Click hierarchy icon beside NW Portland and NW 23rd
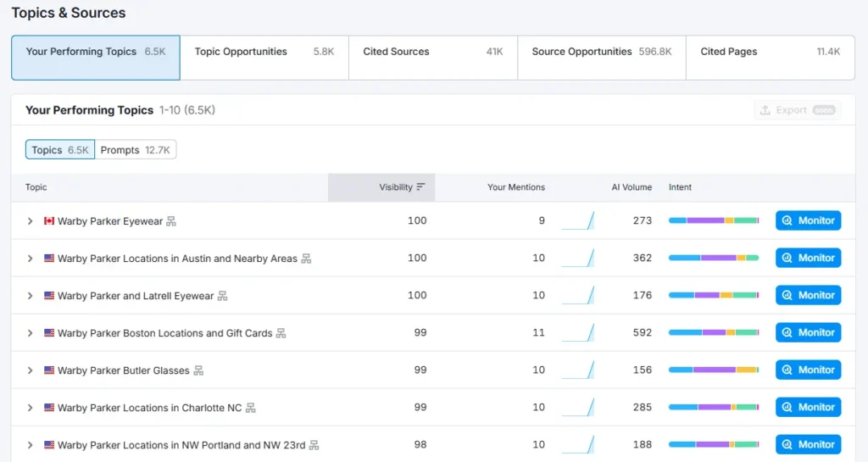The width and height of the screenshot is (868, 462). click(314, 445)
